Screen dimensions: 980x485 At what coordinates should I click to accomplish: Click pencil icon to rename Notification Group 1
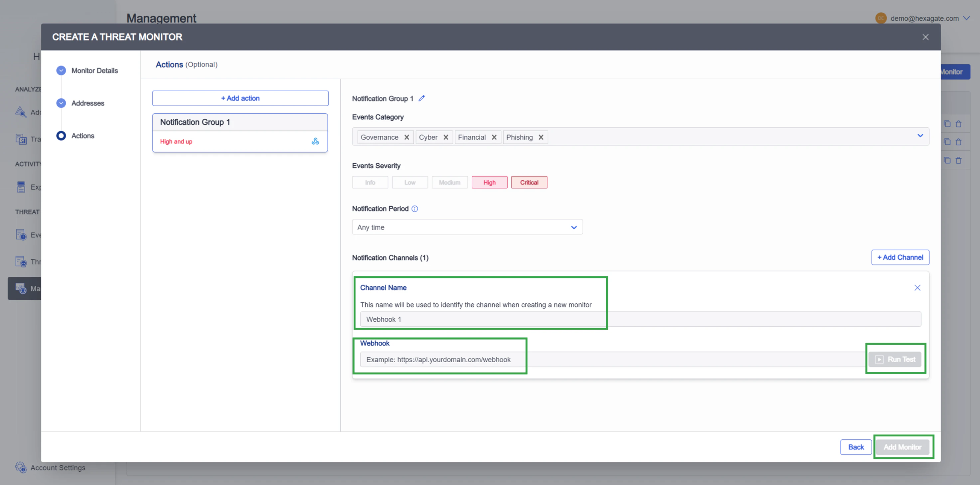pos(421,98)
